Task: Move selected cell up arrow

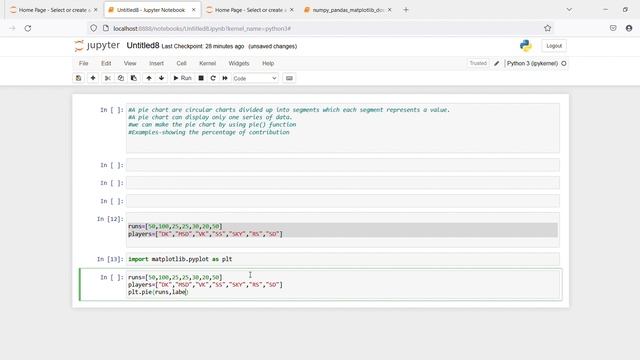Action: click(149, 78)
